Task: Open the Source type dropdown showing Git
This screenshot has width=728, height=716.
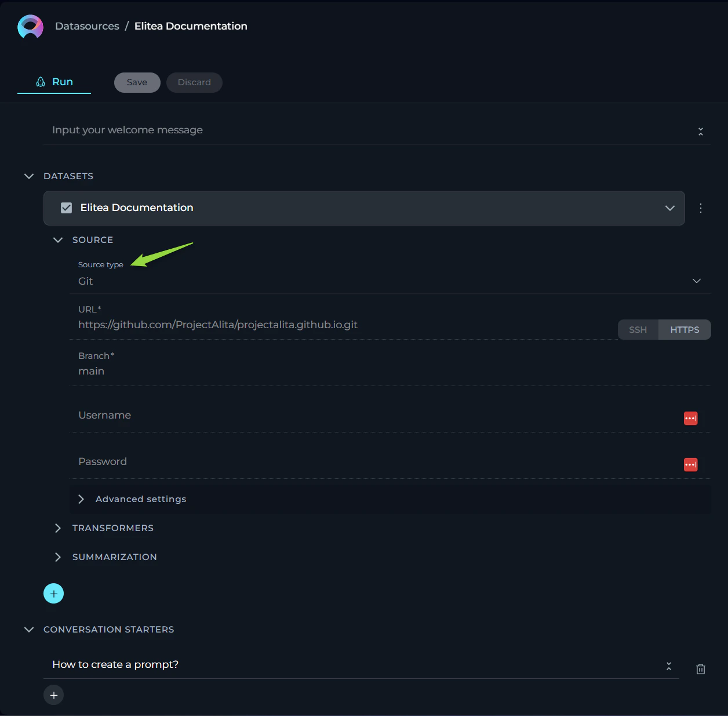Action: pos(696,281)
